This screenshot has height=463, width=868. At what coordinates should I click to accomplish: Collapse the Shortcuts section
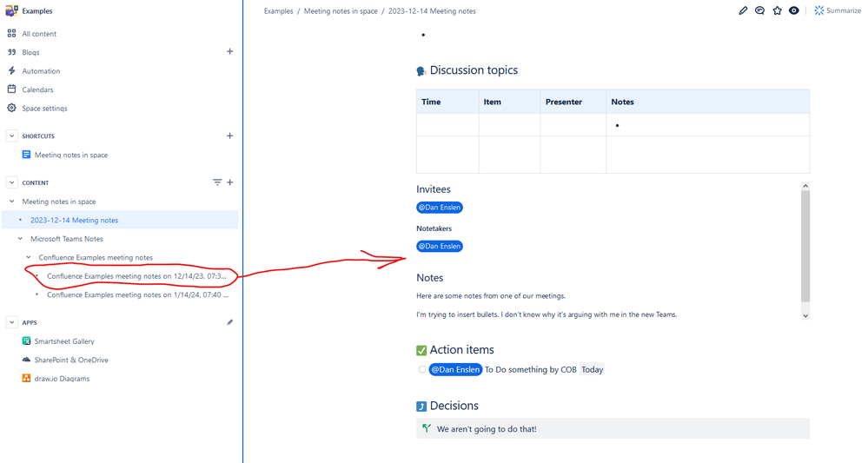click(11, 136)
